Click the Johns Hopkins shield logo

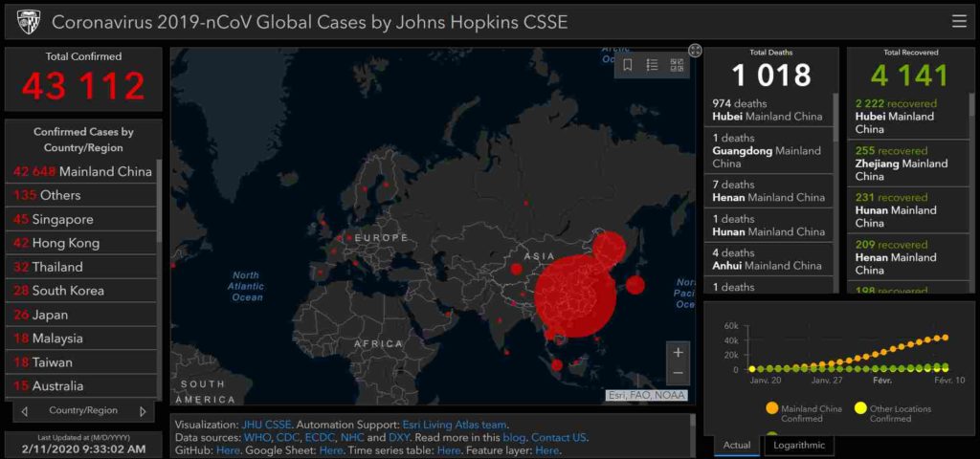(28, 21)
